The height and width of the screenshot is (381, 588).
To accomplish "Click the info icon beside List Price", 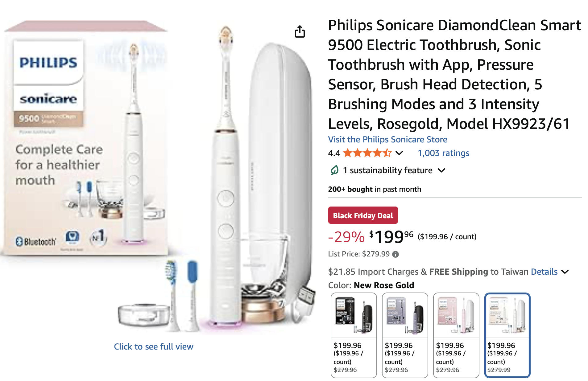I will pos(395,254).
